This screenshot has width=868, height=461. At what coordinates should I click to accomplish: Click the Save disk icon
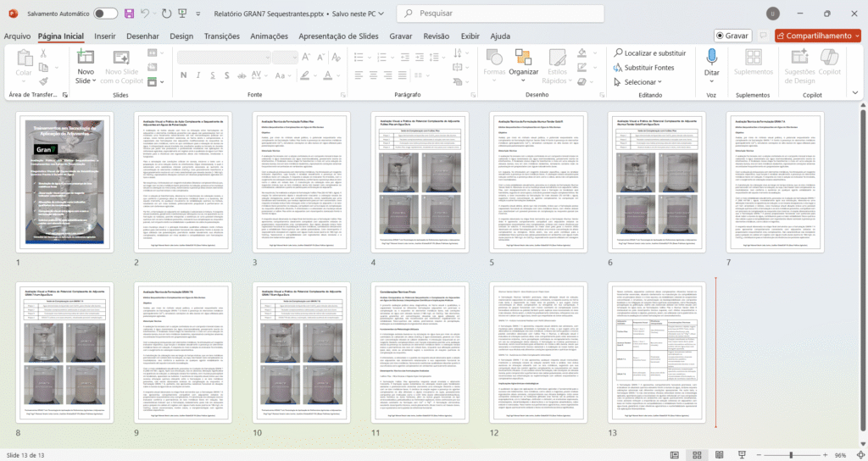[129, 14]
